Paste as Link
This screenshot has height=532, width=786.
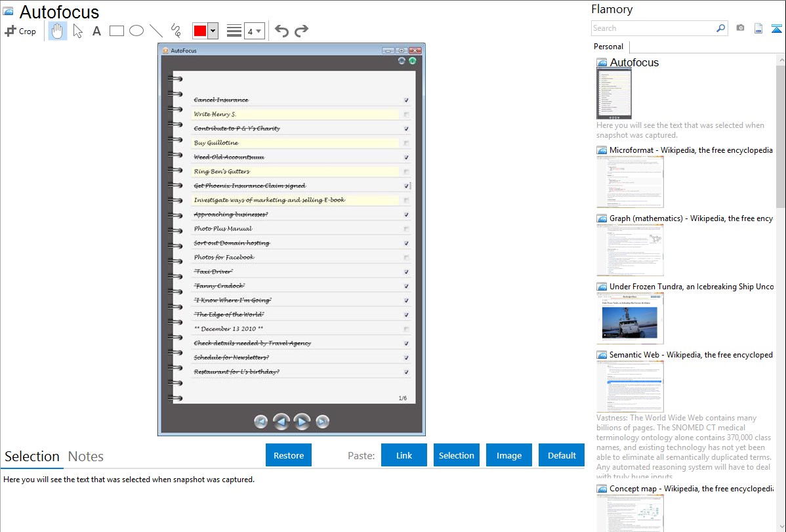tap(404, 455)
